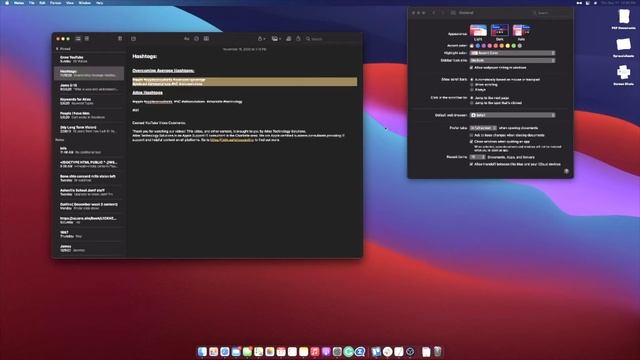640x360 pixels.
Task: Open the yellow link in the note
Action: pyautogui.click(x=232, y=140)
